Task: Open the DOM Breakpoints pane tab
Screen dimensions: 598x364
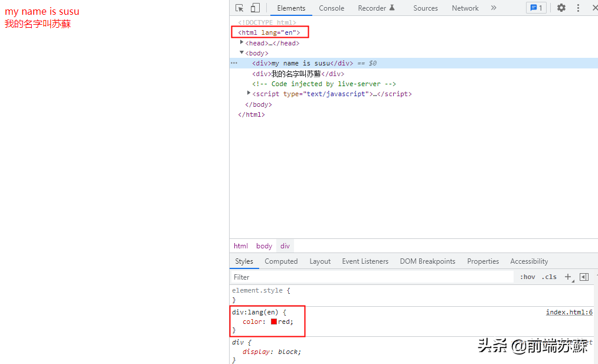Action: (427, 261)
